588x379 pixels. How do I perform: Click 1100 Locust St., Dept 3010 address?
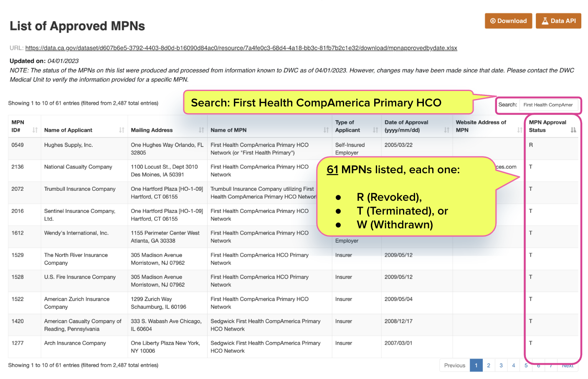[x=167, y=171]
